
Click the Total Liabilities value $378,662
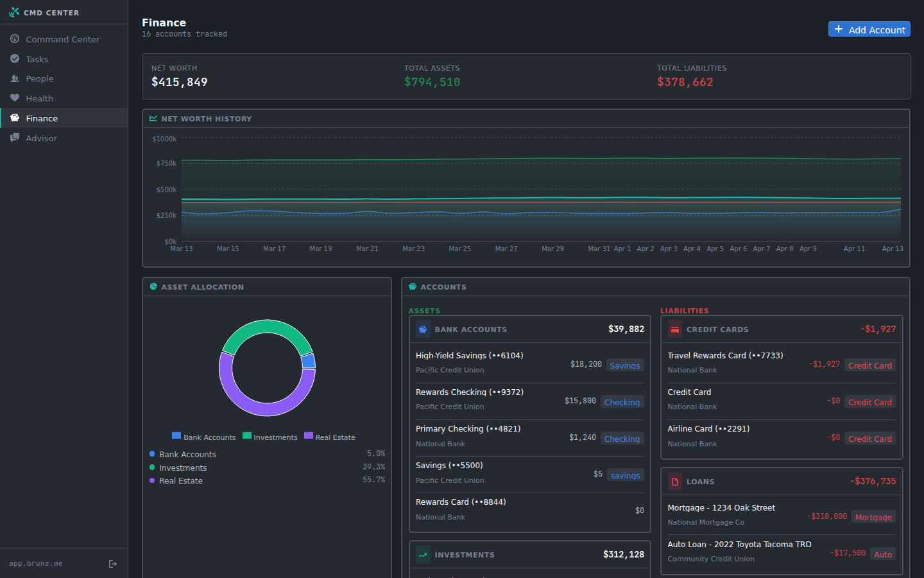tap(685, 82)
